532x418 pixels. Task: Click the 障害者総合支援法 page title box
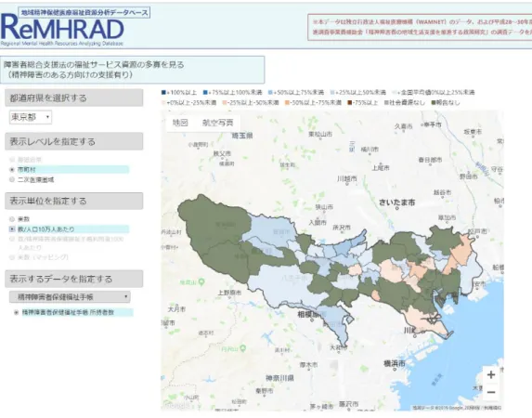pos(132,70)
